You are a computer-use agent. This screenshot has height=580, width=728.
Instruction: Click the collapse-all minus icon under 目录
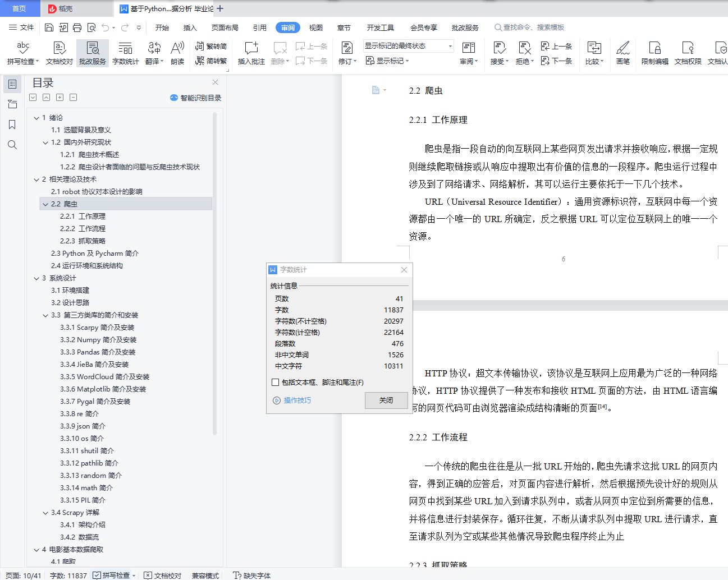pyautogui.click(x=73, y=97)
